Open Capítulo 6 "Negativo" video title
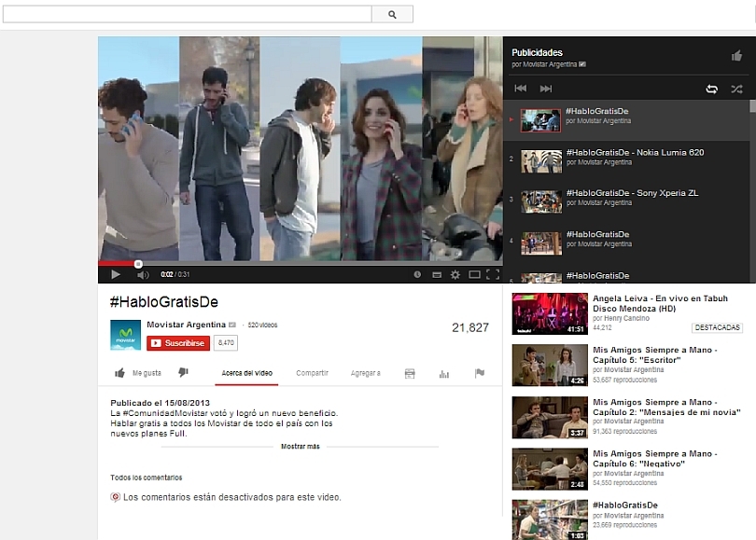The width and height of the screenshot is (756, 540). point(655,459)
